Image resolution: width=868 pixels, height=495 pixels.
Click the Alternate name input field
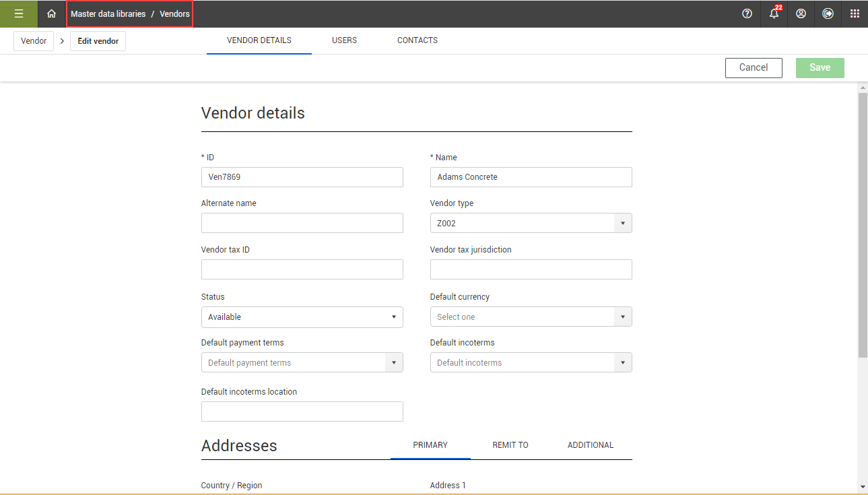[302, 223]
